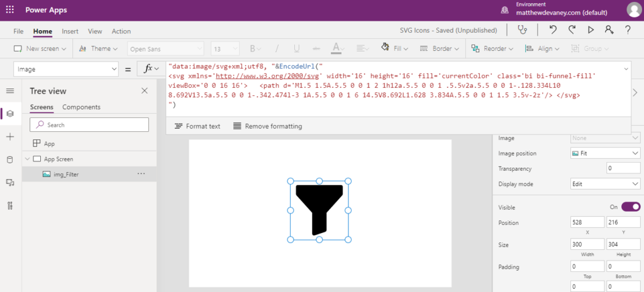The width and height of the screenshot is (644, 292).
Task: Expand the left hamburger menu
Action: point(10,91)
